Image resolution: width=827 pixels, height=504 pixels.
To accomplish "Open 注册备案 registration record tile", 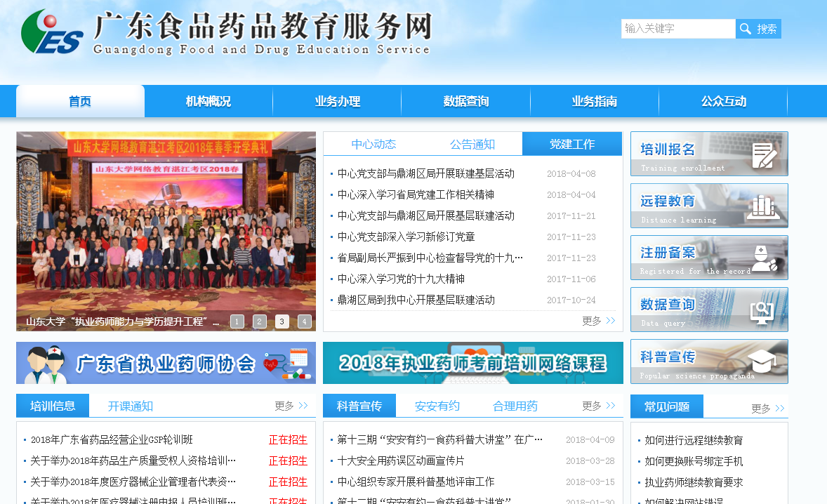I will click(x=708, y=258).
